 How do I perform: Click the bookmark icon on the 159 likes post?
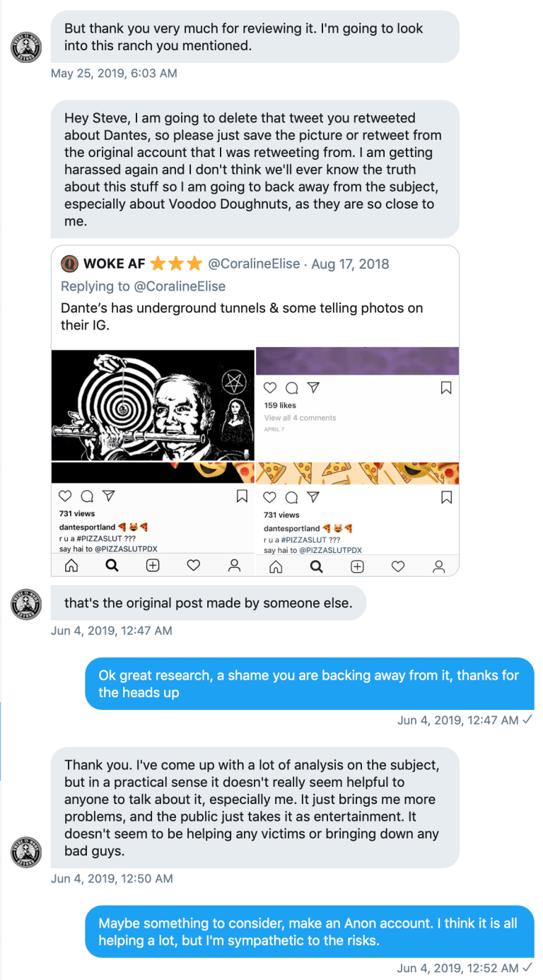pos(446,387)
